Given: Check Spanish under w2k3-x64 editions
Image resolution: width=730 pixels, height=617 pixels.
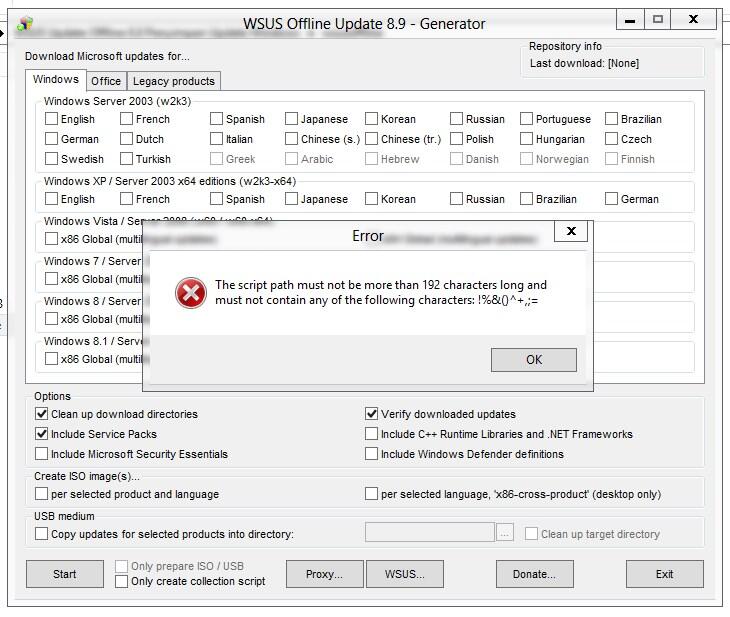Looking at the screenshot, I should click(x=216, y=199).
